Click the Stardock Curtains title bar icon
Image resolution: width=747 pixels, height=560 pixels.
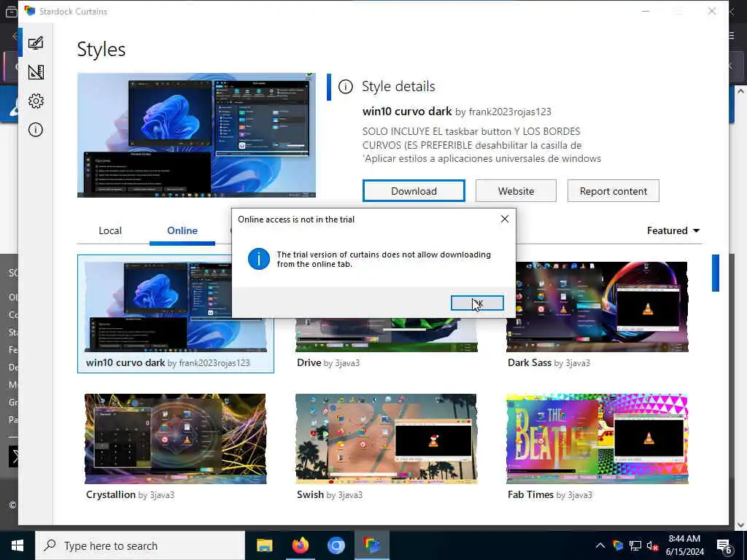pyautogui.click(x=30, y=11)
